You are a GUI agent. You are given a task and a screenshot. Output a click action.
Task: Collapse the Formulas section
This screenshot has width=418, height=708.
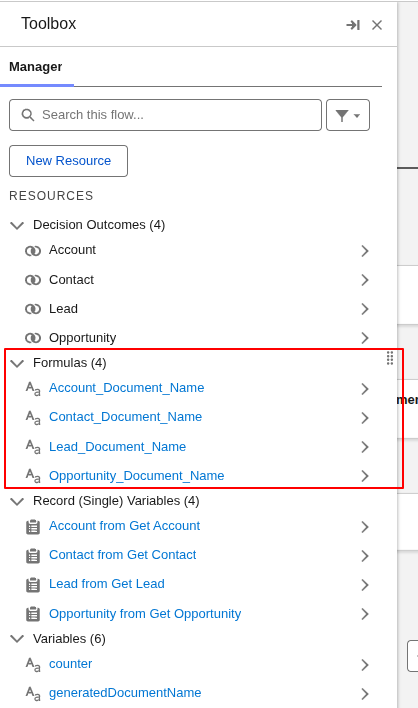(17, 363)
